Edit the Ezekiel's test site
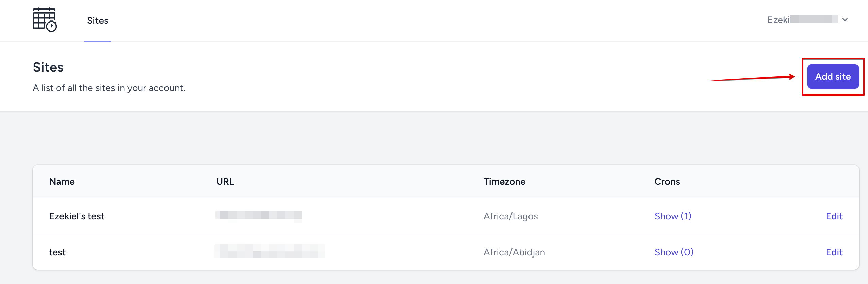 pos(834,216)
